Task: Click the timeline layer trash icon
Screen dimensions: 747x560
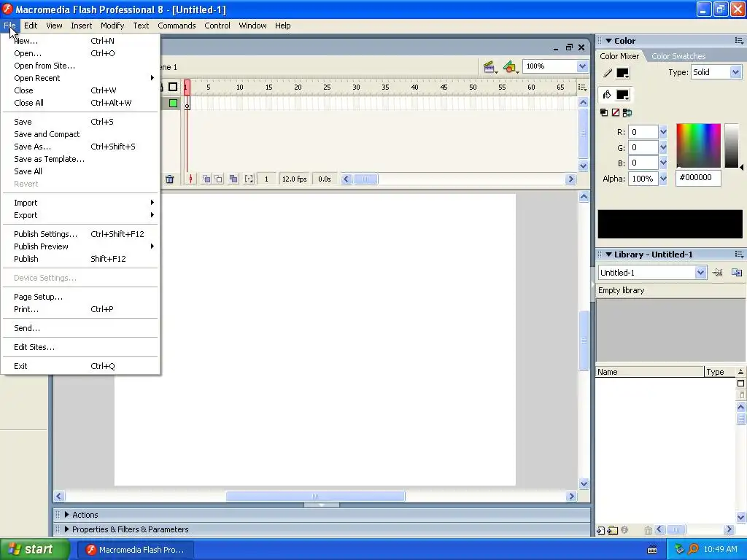Action: point(169,179)
